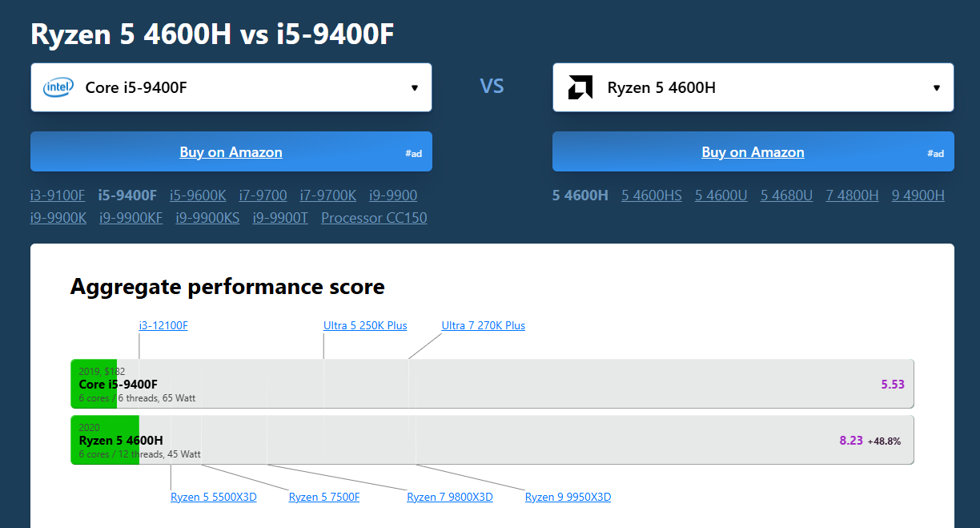Choose the 5 4680U processor link

(x=786, y=195)
